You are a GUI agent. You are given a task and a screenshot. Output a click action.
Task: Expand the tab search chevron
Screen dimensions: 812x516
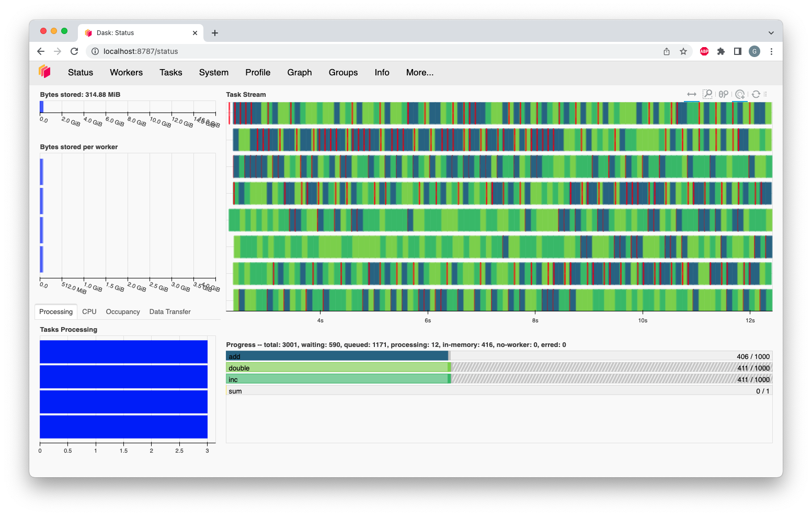(771, 33)
